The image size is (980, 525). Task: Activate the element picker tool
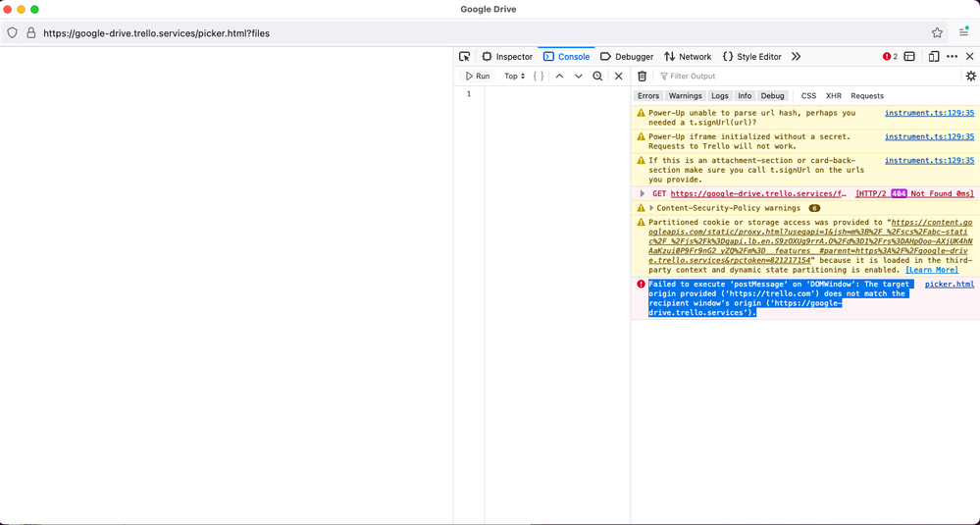464,56
